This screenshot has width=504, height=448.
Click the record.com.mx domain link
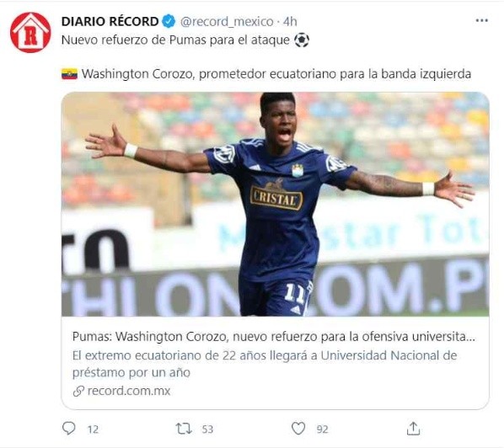(x=129, y=391)
